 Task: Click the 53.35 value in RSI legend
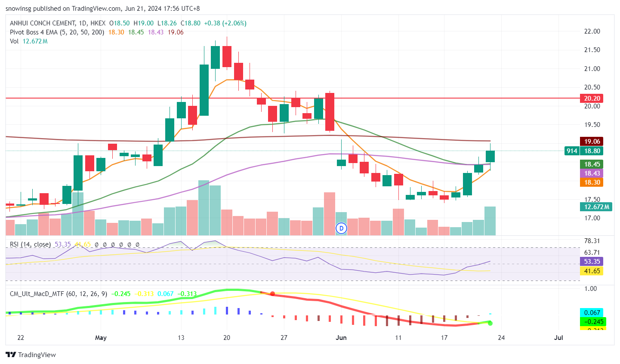63,244
